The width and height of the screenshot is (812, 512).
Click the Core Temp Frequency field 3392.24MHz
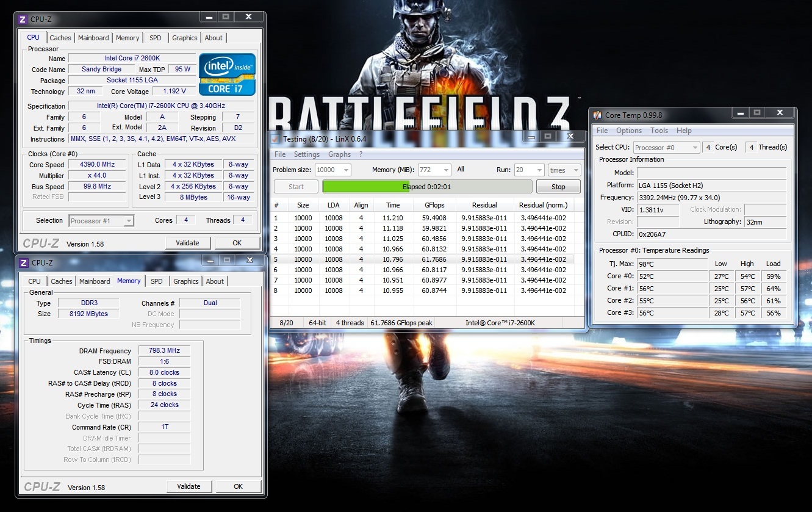tap(711, 197)
